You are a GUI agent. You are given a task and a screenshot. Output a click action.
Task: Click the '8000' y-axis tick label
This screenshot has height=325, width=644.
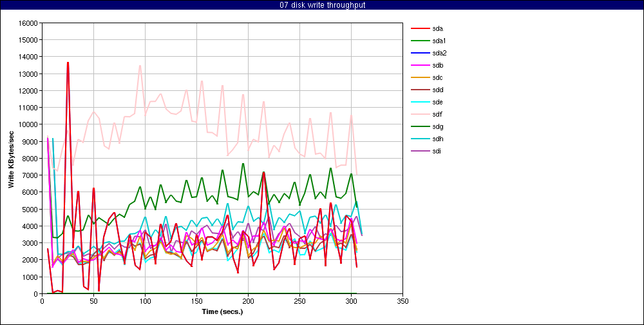click(x=30, y=159)
